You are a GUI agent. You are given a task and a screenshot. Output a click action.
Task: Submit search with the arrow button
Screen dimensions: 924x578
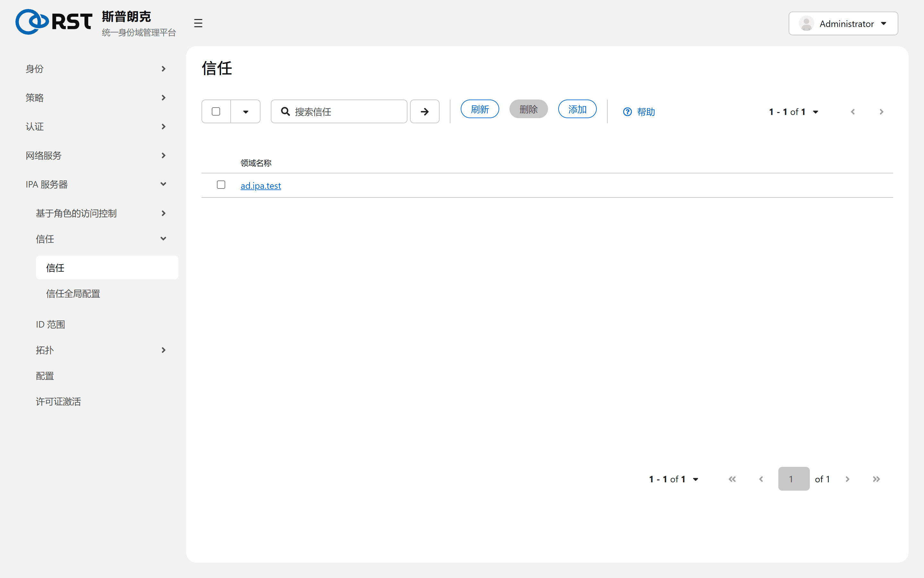click(x=424, y=112)
